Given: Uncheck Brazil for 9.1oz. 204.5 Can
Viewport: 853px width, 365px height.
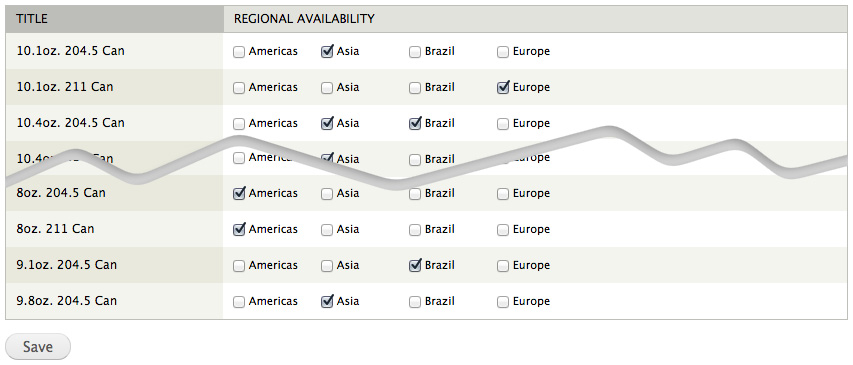Looking at the screenshot, I should 415,265.
